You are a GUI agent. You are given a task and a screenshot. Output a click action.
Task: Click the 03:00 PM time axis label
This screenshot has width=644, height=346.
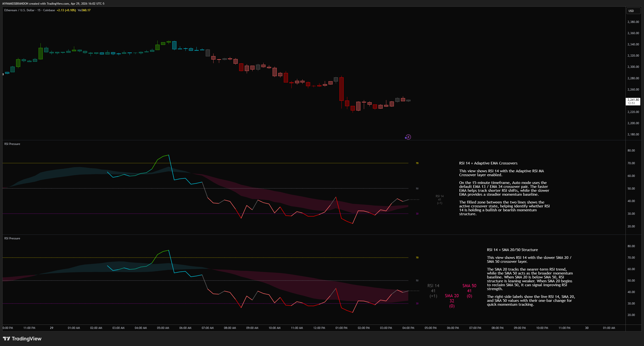pyautogui.click(x=386, y=328)
